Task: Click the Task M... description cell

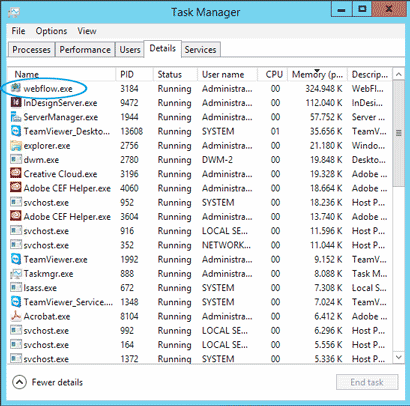Action: point(370,274)
